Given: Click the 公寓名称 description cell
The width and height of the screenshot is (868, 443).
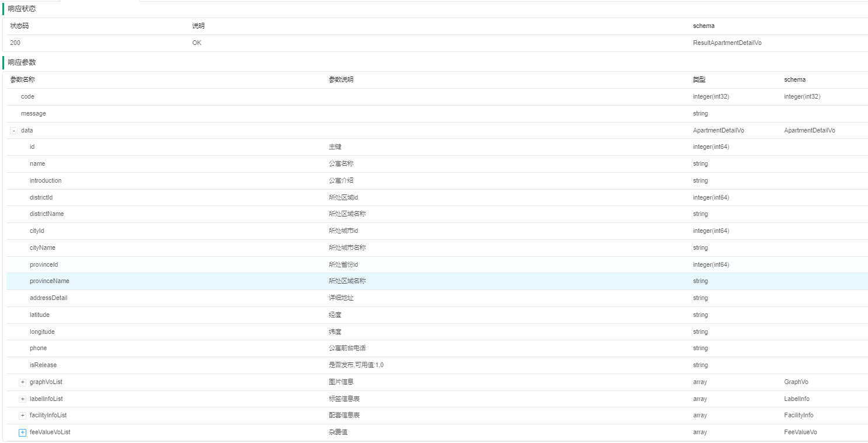Looking at the screenshot, I should (341, 164).
